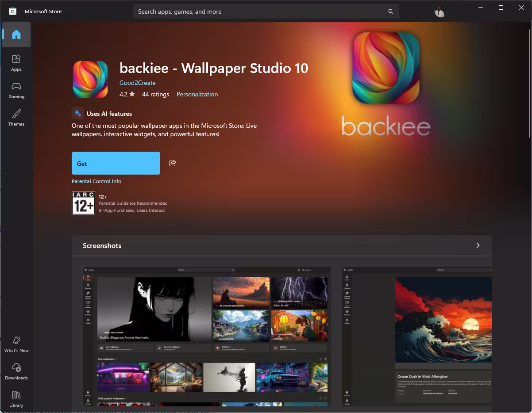The image size is (532, 413).
Task: Open Parental Control Info link
Action: [96, 181]
